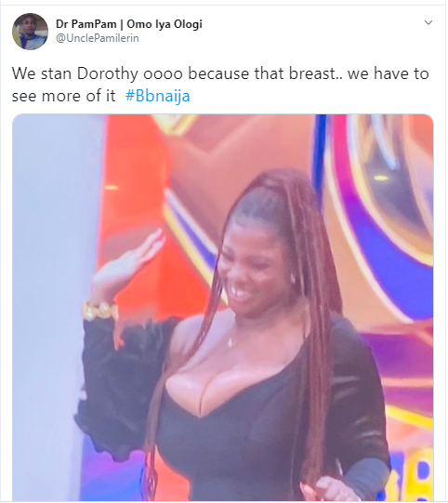Open the attached tweet photo
This screenshot has height=503, width=448.
223,308
